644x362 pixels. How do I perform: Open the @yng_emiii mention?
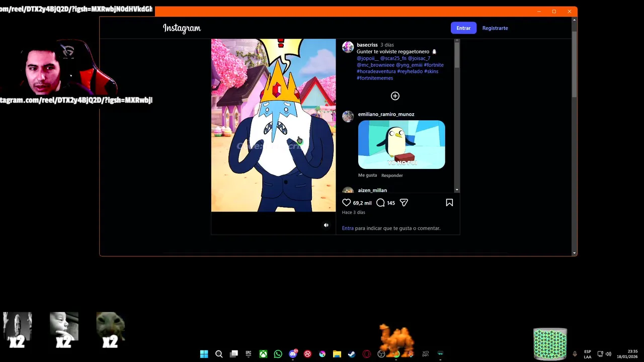point(409,65)
